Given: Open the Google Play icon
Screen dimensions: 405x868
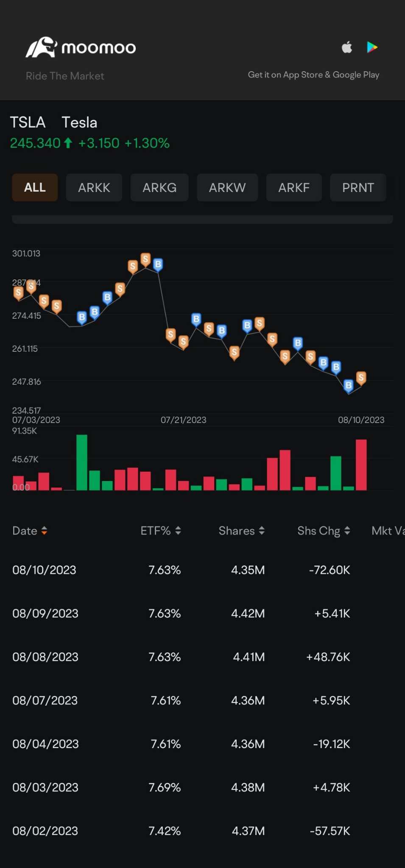Looking at the screenshot, I should (x=372, y=47).
